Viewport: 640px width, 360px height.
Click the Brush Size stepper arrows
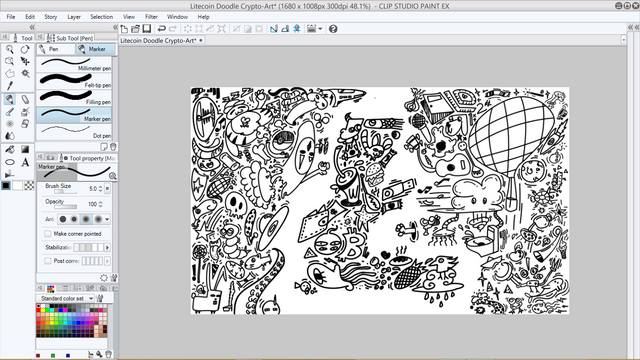click(100, 189)
